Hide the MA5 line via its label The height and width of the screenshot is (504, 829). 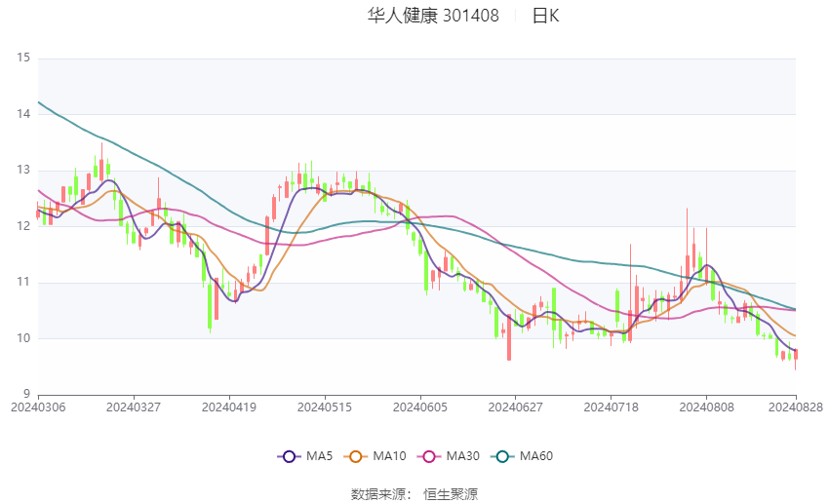(319, 456)
